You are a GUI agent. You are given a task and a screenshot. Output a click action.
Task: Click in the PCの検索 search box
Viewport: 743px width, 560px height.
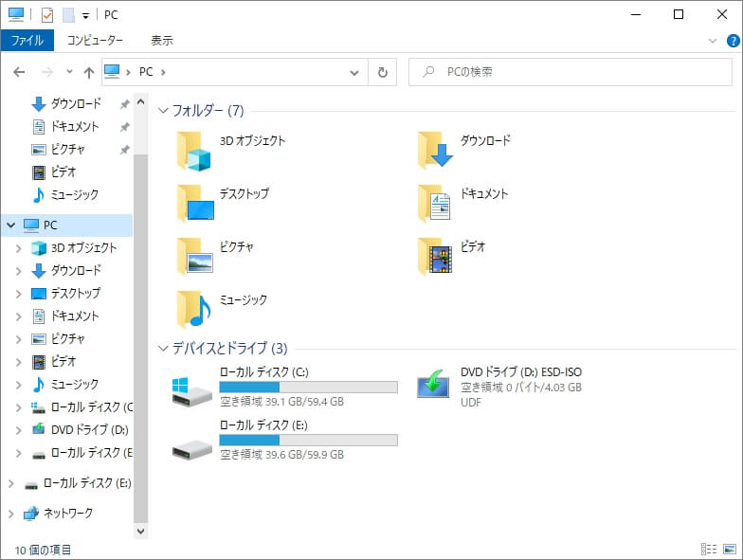click(x=571, y=72)
